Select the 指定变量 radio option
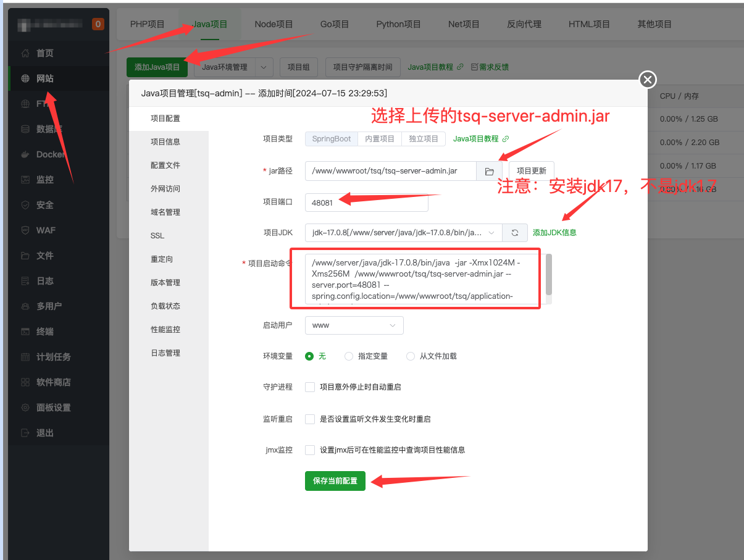This screenshot has height=560, width=744. click(x=349, y=356)
